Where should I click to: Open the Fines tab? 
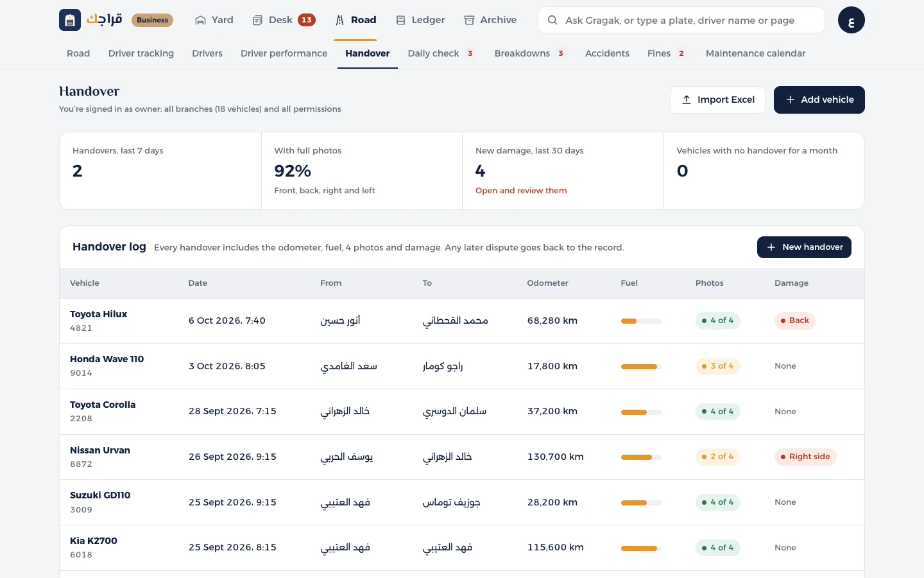[x=666, y=53]
